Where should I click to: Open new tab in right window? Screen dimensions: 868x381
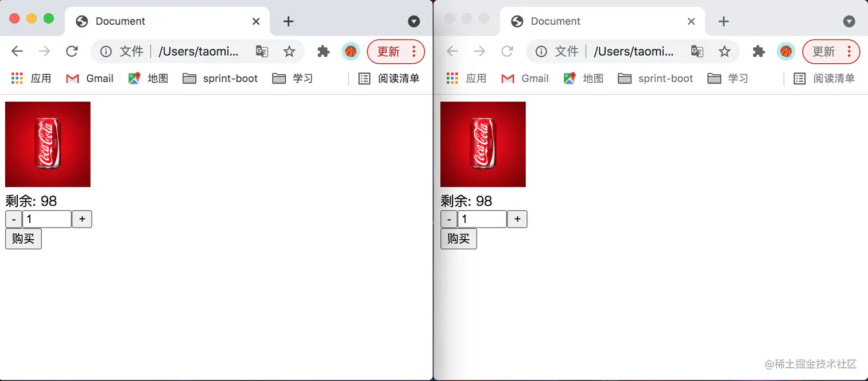pyautogui.click(x=724, y=21)
